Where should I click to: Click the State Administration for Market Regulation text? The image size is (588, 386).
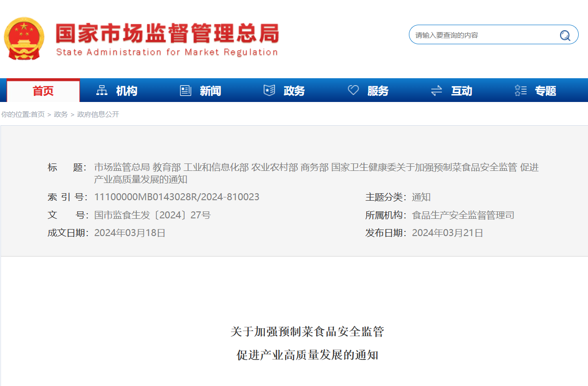pyautogui.click(x=167, y=52)
